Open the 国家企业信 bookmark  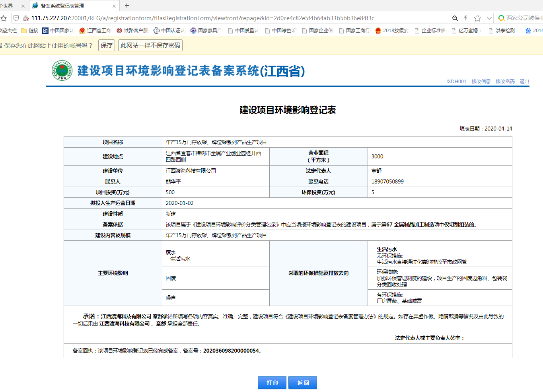tap(317, 30)
